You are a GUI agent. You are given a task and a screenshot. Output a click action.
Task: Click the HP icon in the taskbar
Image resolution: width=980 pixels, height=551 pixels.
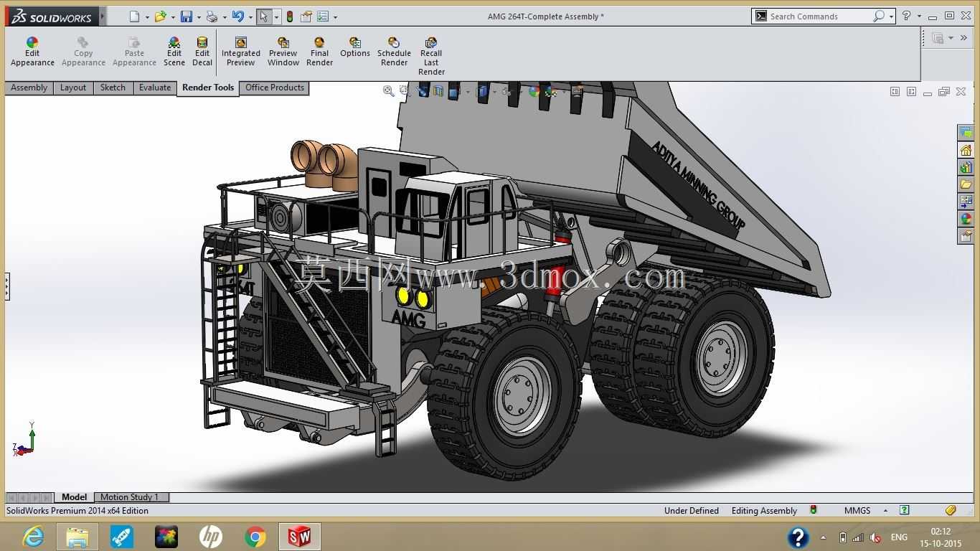(211, 536)
